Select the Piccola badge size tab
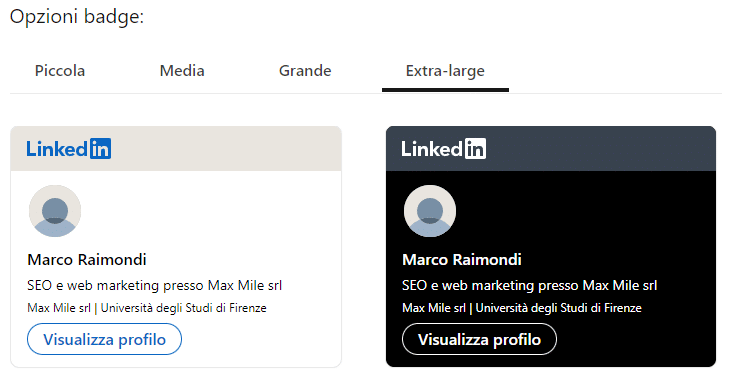730x382 pixels. [x=60, y=71]
